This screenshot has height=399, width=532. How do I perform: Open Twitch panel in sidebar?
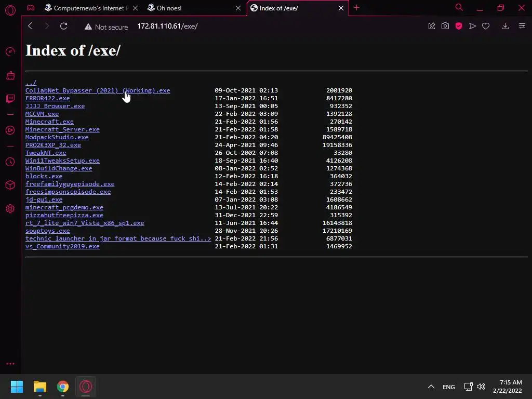pyautogui.click(x=10, y=99)
